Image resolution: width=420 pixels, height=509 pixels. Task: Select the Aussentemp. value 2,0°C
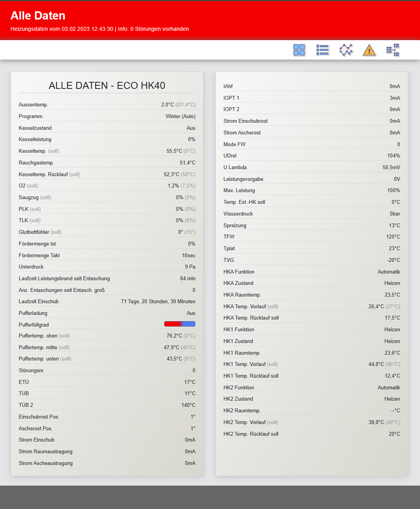click(168, 104)
